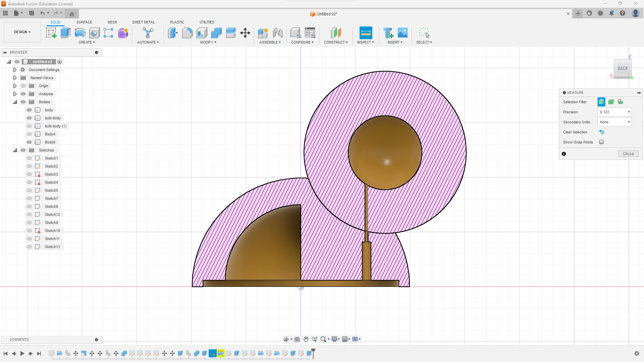Open the CONSTRUCT menu
The image size is (644, 362).
[336, 42]
